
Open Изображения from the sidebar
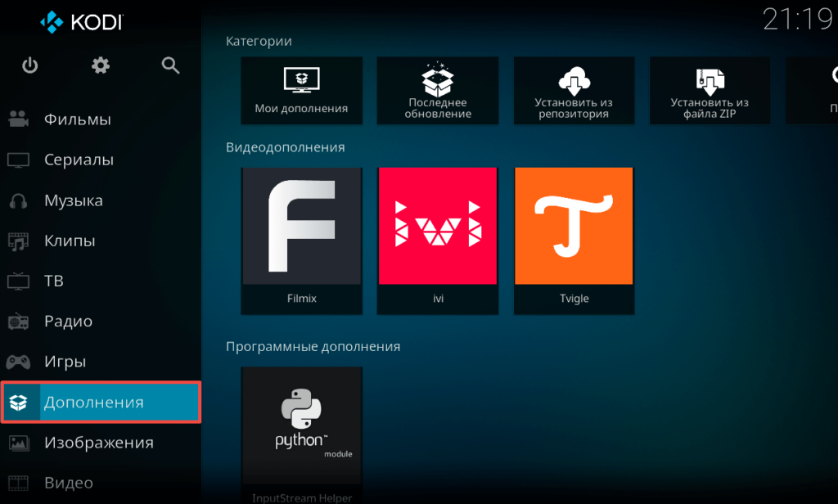click(98, 443)
